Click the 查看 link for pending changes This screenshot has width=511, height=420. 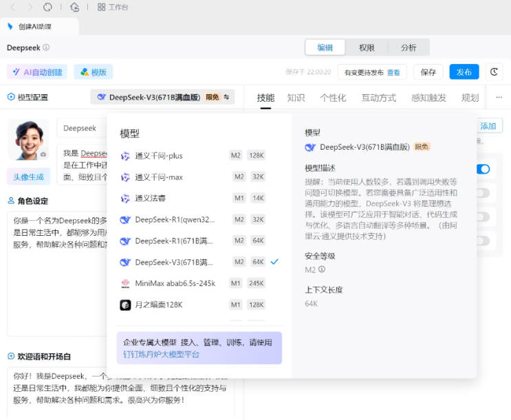[393, 72]
